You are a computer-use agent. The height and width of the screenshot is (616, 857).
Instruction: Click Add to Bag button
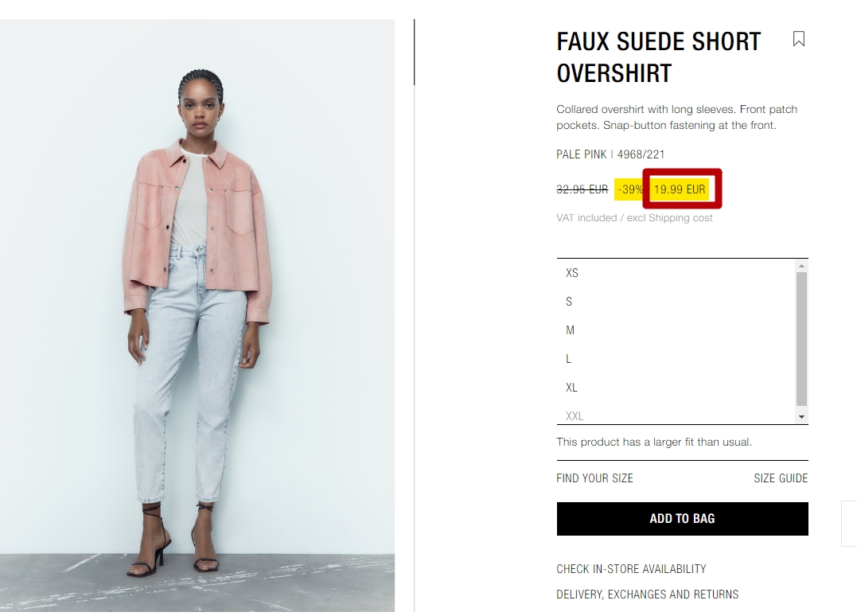click(682, 519)
